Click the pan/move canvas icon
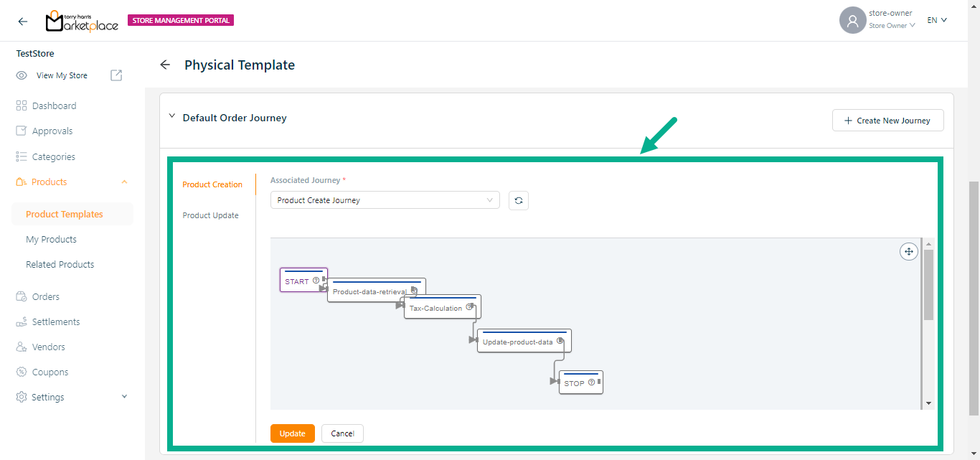 tap(908, 251)
